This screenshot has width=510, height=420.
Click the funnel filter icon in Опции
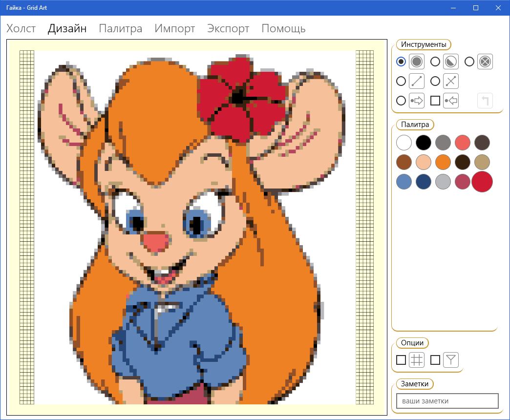pyautogui.click(x=451, y=360)
